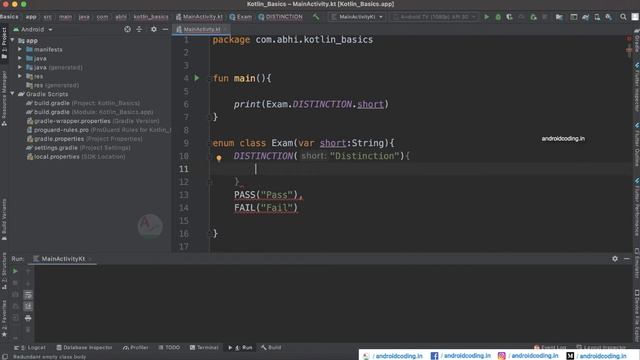Viewport: 640px width, 360px height.
Task: Expand the manifests folder
Action: [20, 49]
